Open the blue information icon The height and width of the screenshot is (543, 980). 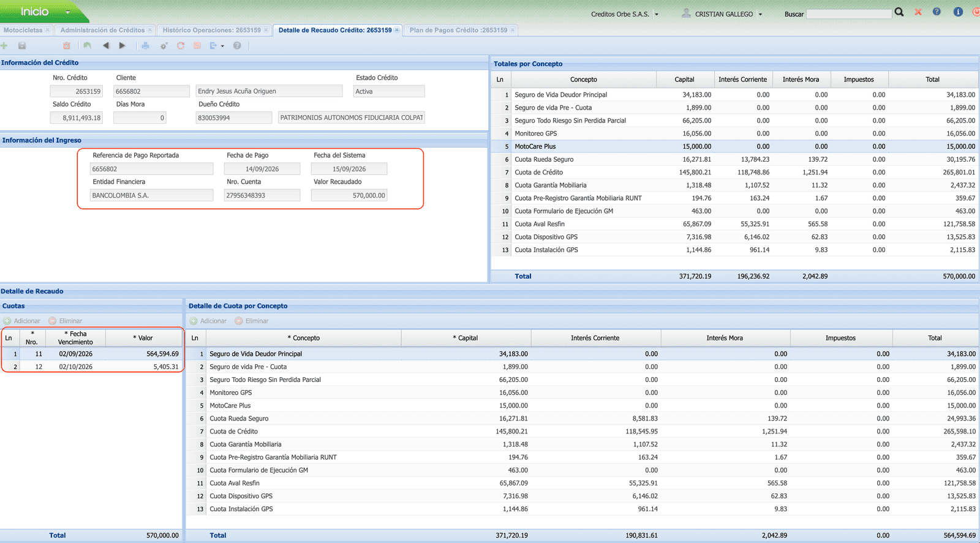click(958, 12)
